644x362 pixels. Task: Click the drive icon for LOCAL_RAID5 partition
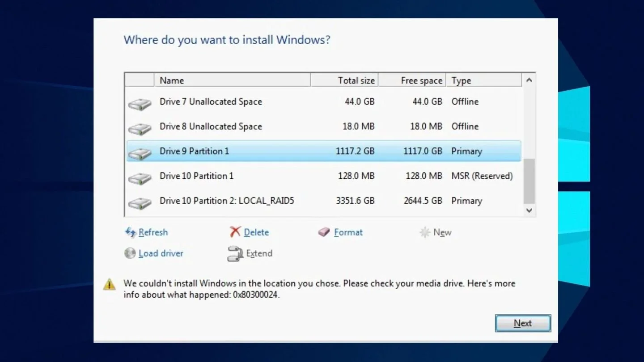140,204
